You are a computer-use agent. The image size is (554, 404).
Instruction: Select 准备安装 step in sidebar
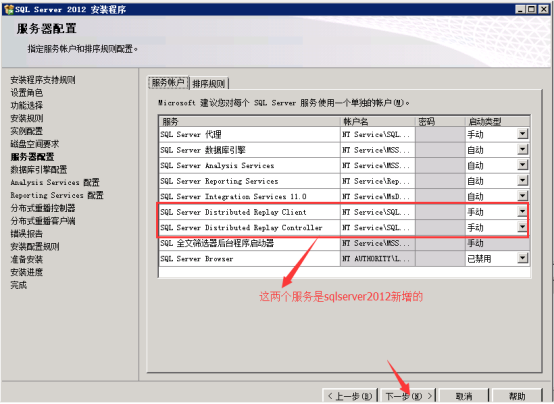pyautogui.click(x=27, y=259)
